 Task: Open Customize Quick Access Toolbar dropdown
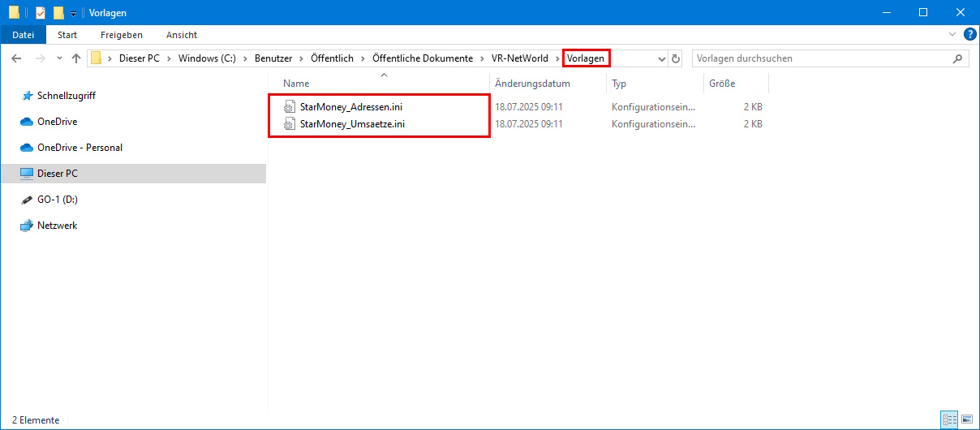73,13
